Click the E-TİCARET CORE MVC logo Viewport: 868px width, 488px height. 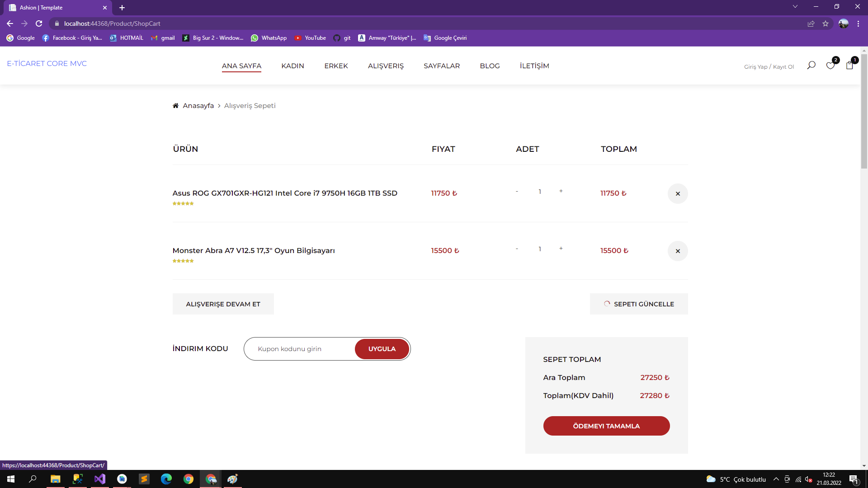[x=47, y=64]
